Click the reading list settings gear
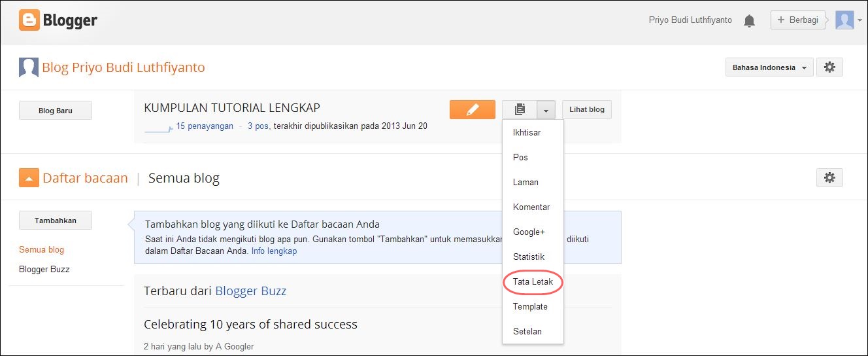Screen dimensions: 868x356 click(x=829, y=177)
